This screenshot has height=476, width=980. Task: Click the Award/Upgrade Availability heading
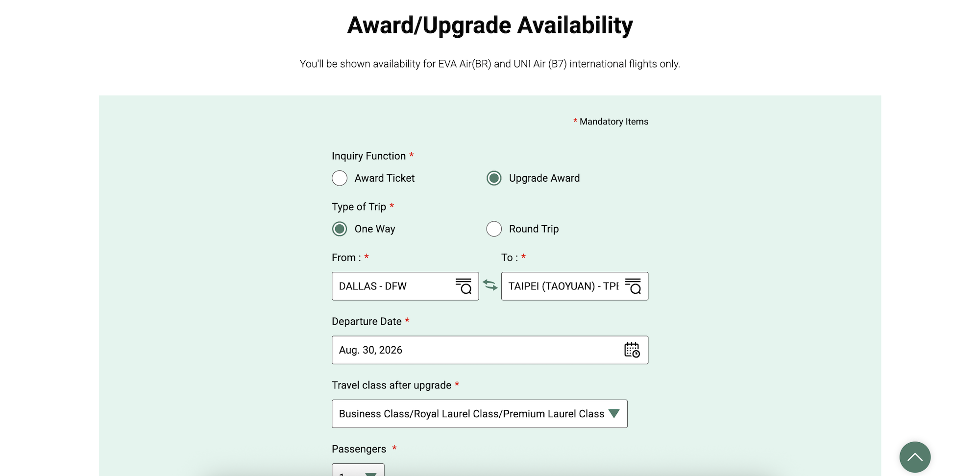pyautogui.click(x=490, y=25)
